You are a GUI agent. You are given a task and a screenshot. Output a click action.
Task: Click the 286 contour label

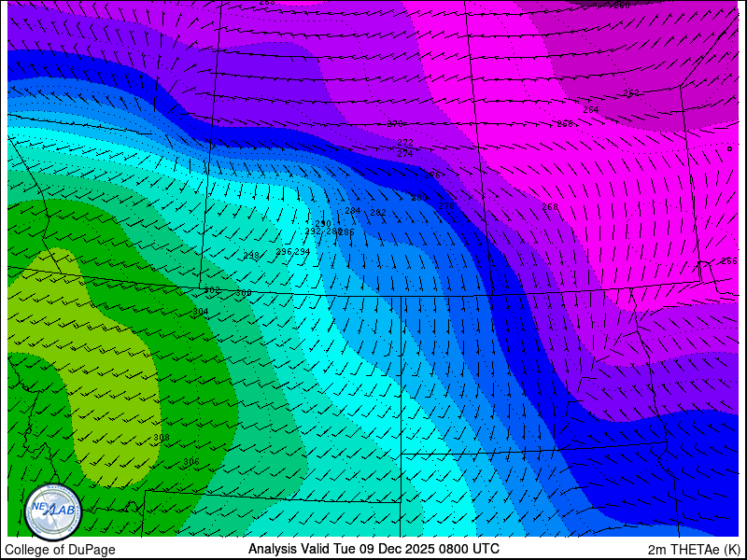(346, 231)
